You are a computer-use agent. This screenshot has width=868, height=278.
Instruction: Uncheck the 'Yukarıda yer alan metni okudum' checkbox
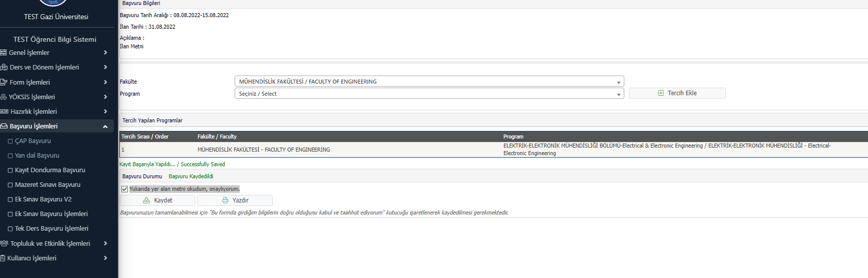(124, 189)
